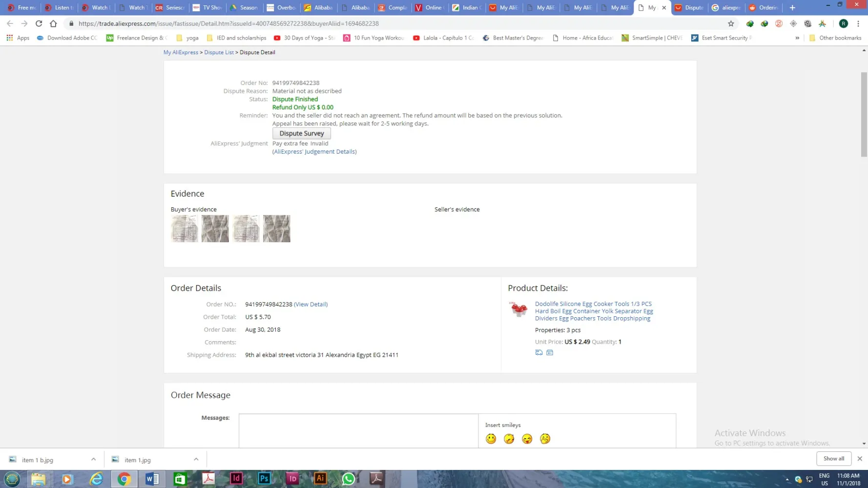
Task: Show overflow bookmarks chevron
Action: [x=797, y=38]
